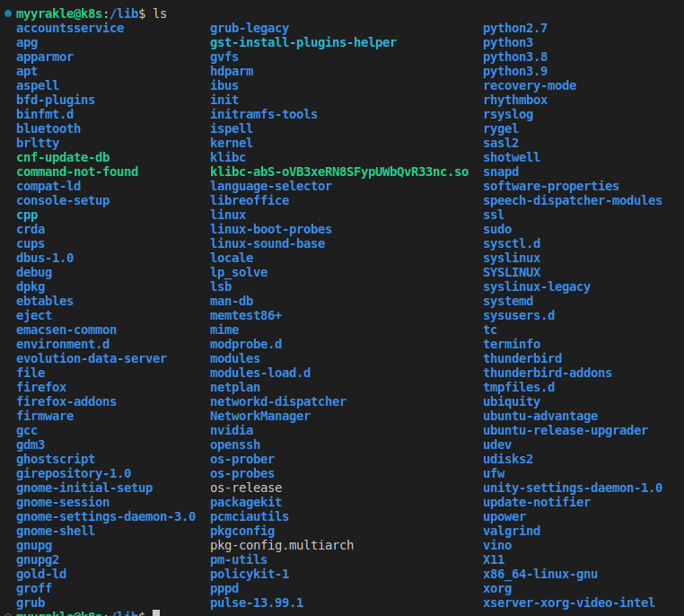684x616 pixels.
Task: Select the 'bfd-plugins' listing
Action: point(56,101)
